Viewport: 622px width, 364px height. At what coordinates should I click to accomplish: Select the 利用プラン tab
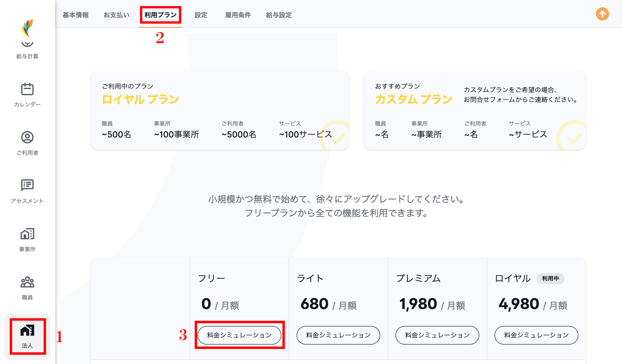160,15
